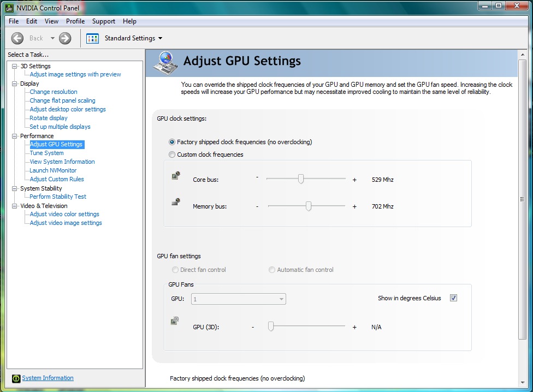Open the Profile menu
Image resolution: width=533 pixels, height=392 pixels.
pyautogui.click(x=75, y=21)
